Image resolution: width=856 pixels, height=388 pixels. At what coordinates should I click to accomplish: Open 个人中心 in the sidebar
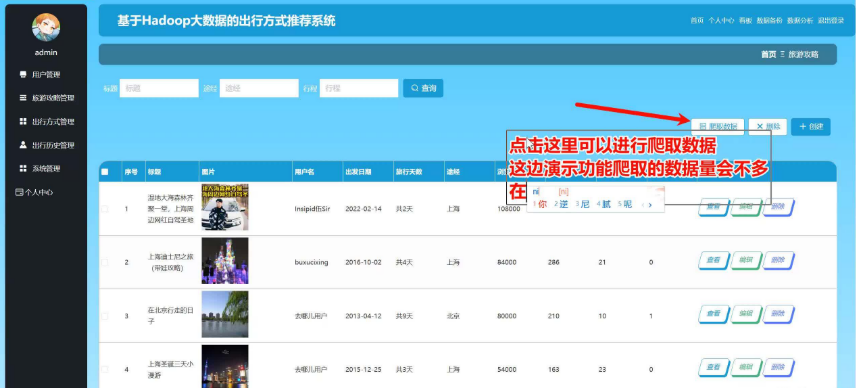click(x=38, y=192)
